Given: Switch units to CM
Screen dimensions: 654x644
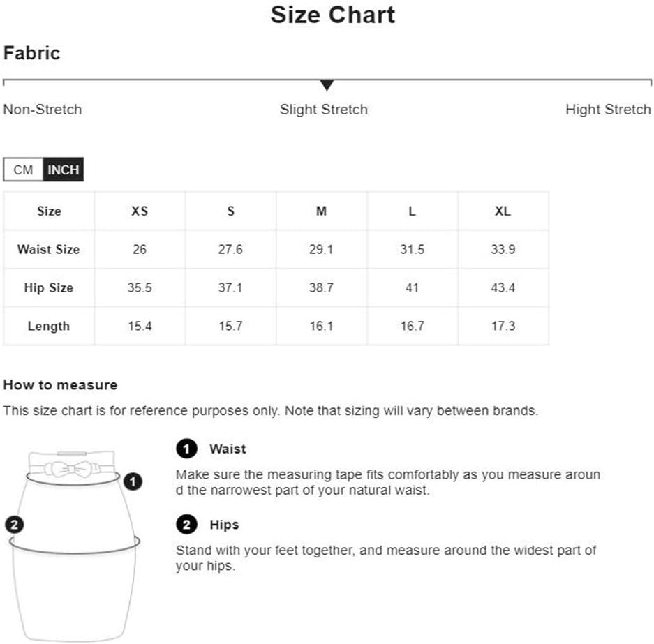Looking at the screenshot, I should (x=23, y=170).
